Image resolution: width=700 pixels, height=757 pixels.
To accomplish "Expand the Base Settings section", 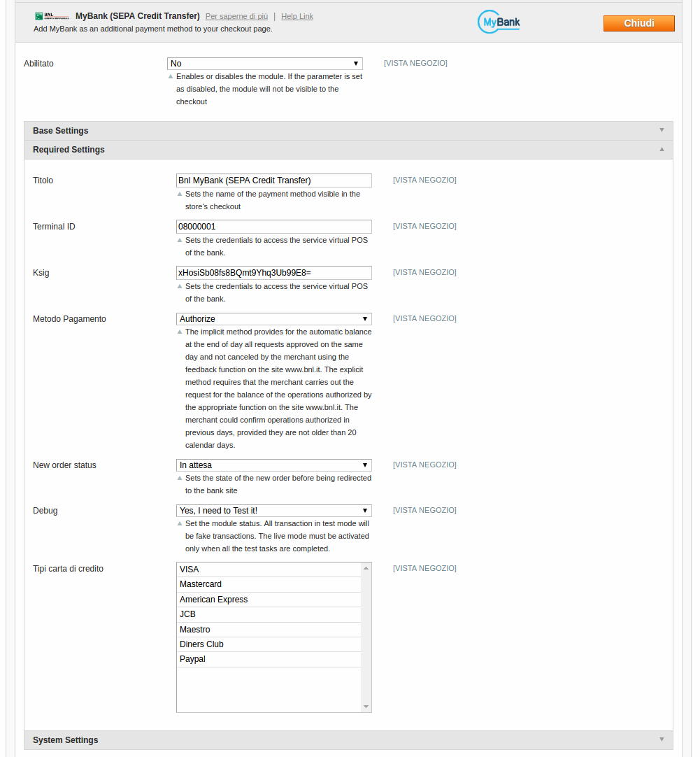I will tap(348, 131).
